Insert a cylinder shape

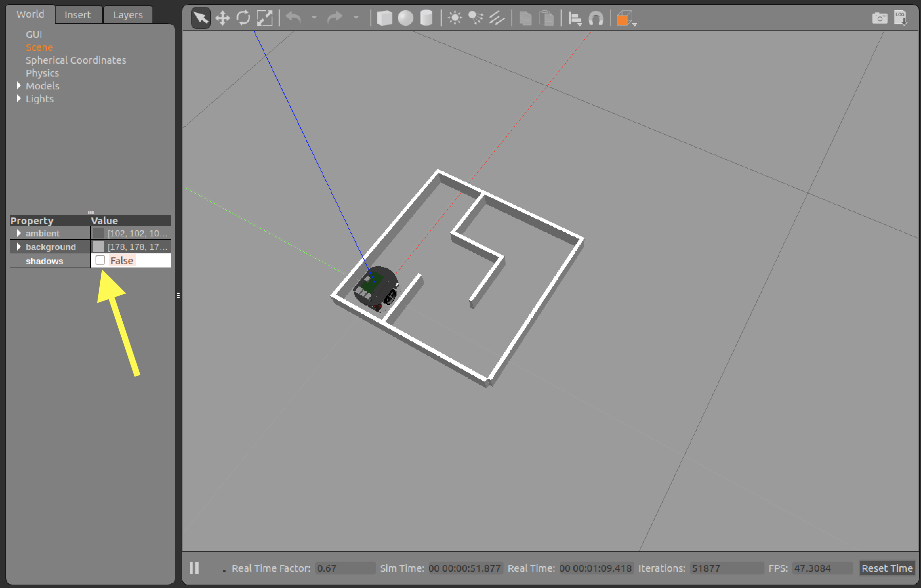[427, 18]
